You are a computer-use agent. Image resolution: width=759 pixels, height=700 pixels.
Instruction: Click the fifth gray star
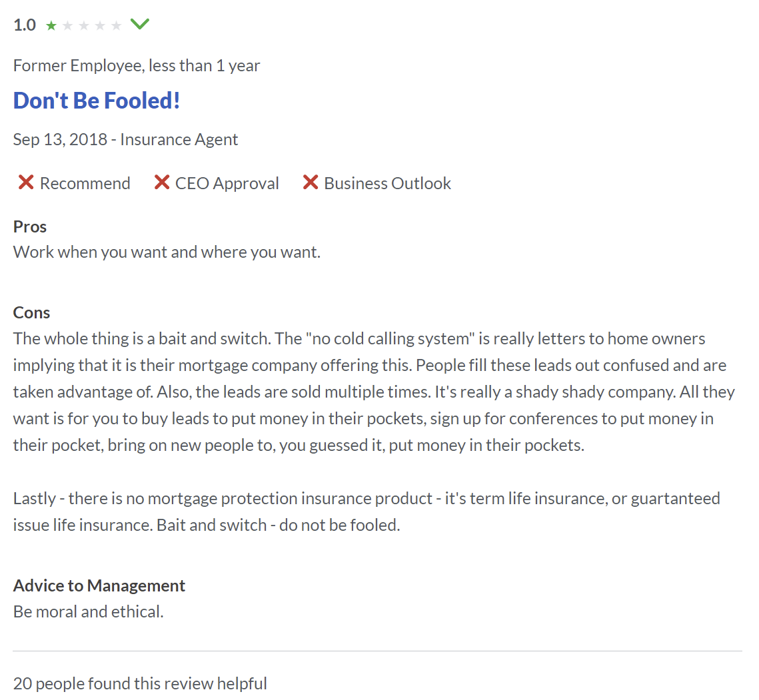116,25
